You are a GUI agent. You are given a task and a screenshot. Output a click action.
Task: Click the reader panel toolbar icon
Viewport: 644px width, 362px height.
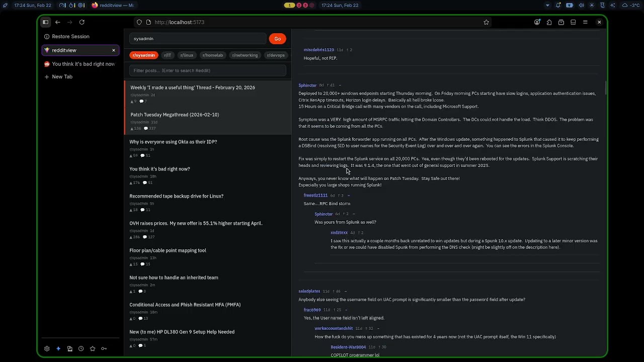tap(573, 22)
